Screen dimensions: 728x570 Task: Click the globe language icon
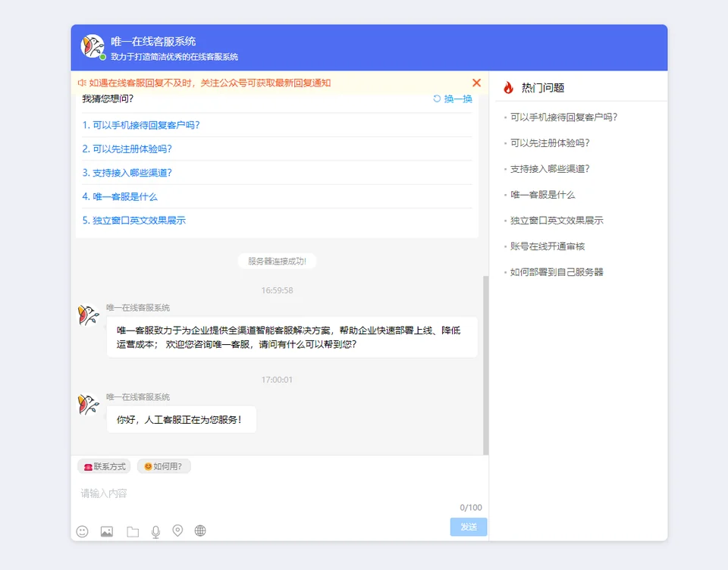pos(200,531)
